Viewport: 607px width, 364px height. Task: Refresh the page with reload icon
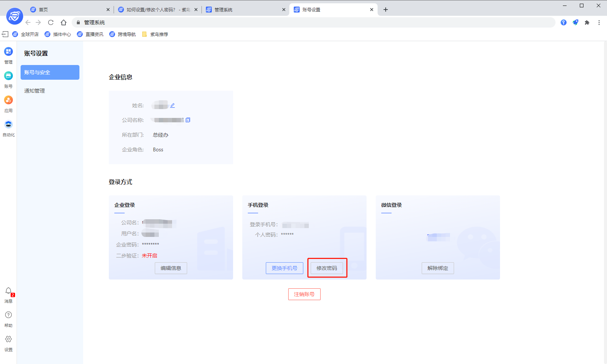click(51, 22)
